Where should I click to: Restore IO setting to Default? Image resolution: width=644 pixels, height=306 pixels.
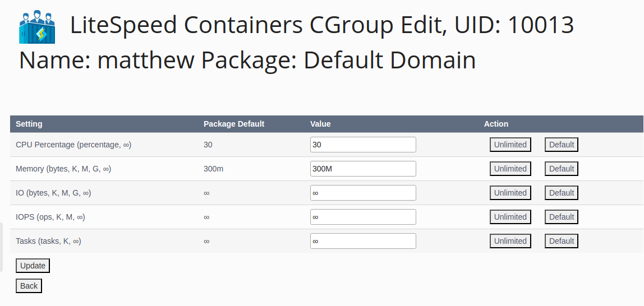pyautogui.click(x=562, y=193)
